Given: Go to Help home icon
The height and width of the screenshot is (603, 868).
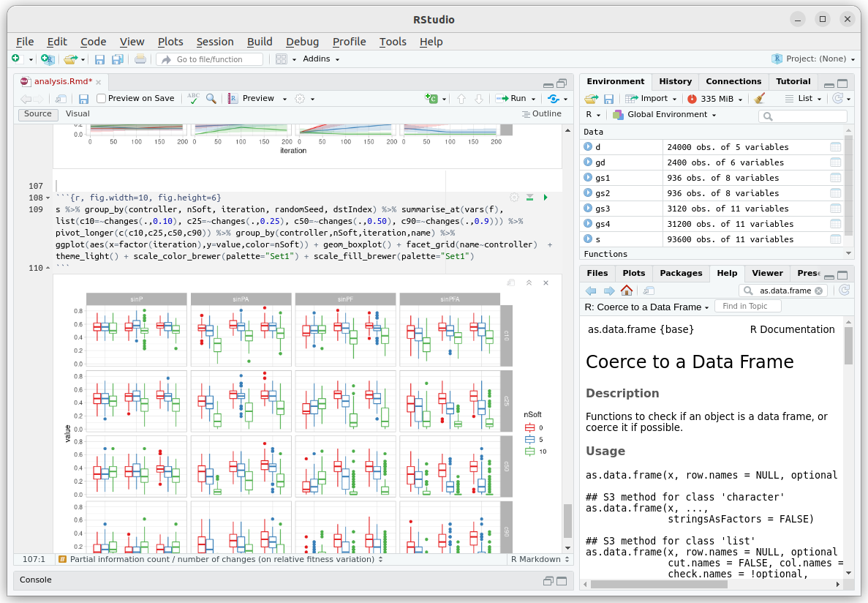Looking at the screenshot, I should point(627,291).
